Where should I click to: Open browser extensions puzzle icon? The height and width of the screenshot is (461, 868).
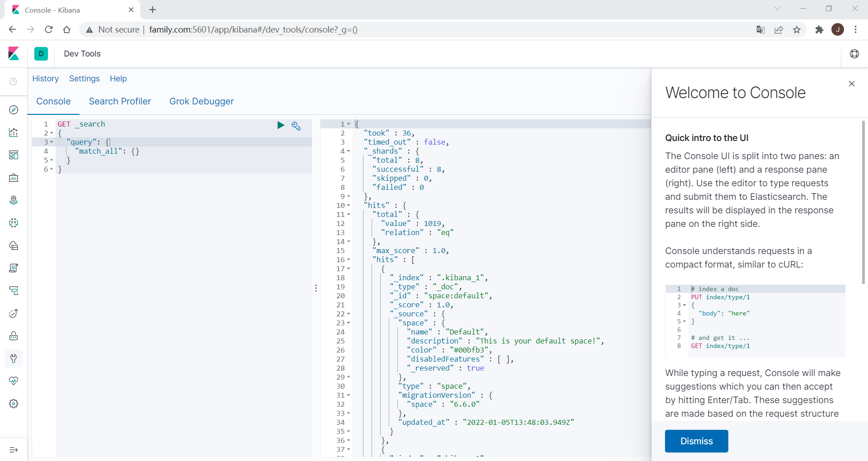click(x=819, y=30)
